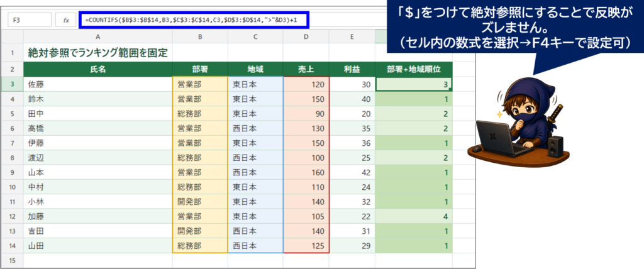
Task: Click 開発部 in 小林's row
Action: [200, 202]
